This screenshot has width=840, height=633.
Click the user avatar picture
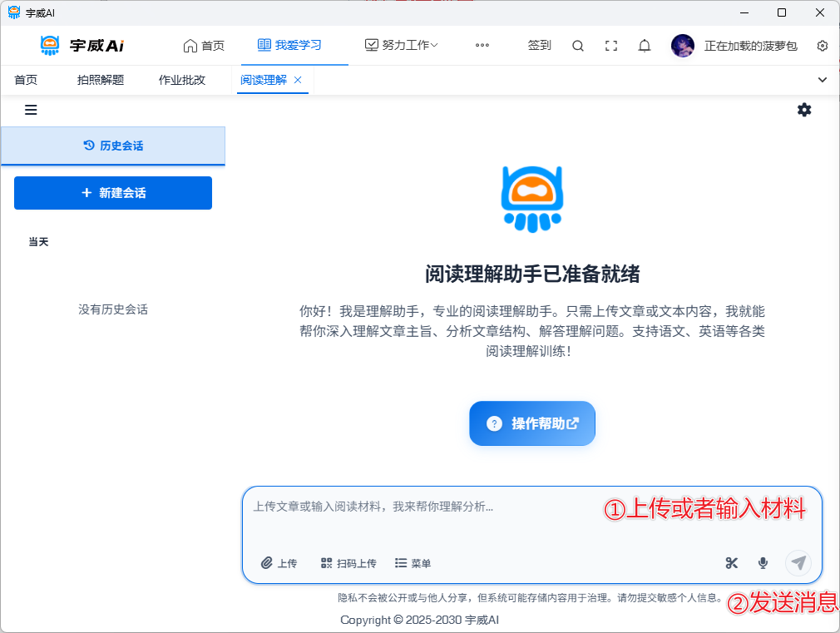tap(683, 46)
